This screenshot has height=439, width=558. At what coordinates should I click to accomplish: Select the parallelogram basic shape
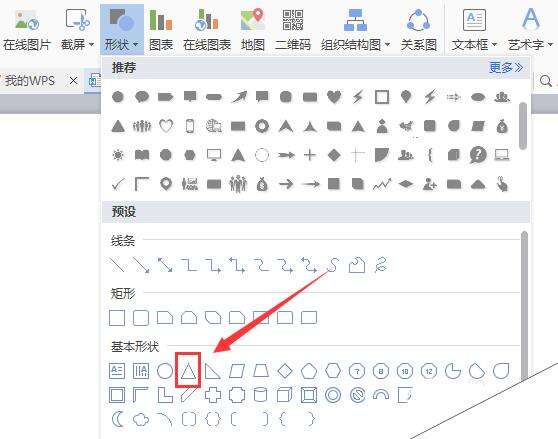pos(237,371)
